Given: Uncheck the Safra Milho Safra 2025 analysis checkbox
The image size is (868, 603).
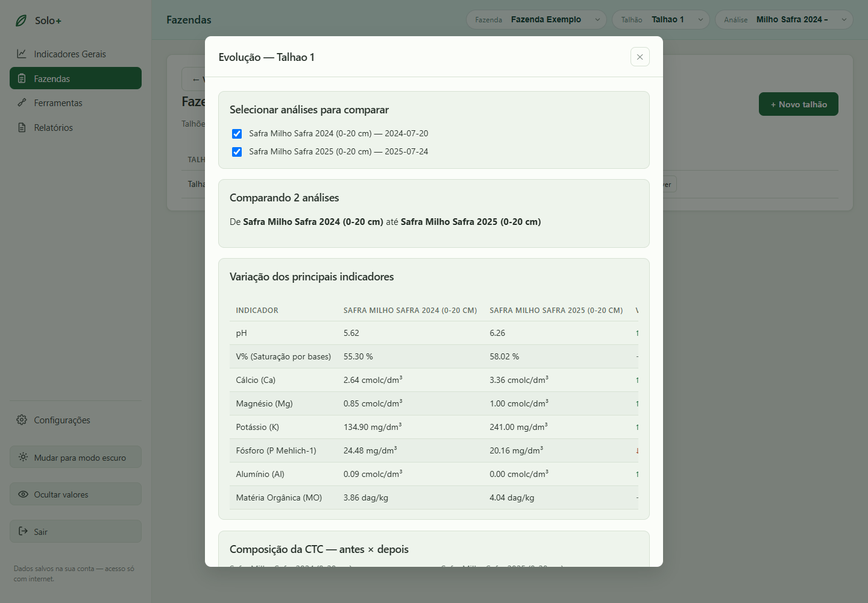Looking at the screenshot, I should pyautogui.click(x=237, y=152).
